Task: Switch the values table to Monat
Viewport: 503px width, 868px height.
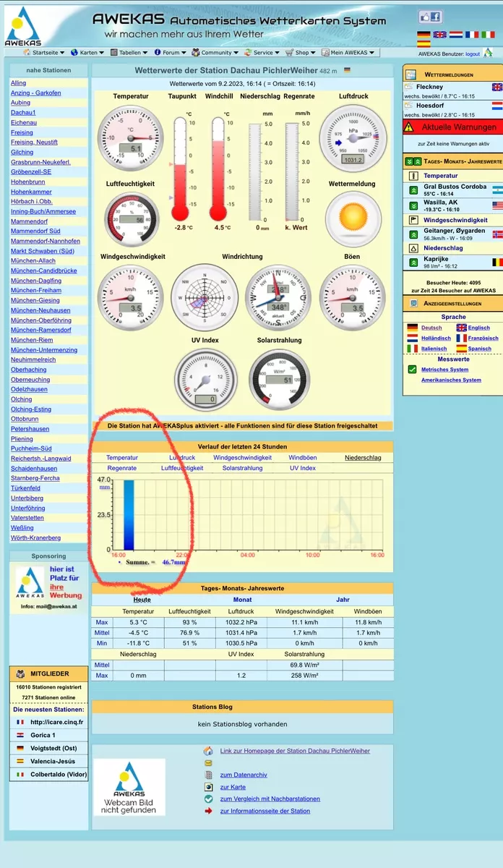Action: (242, 600)
